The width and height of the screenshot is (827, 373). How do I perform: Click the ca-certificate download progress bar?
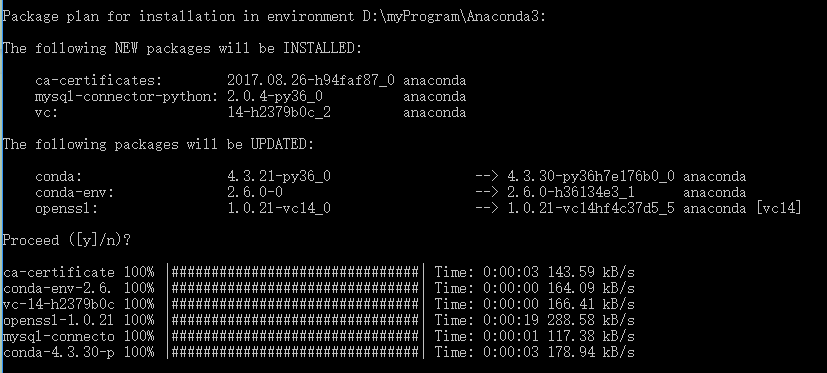coord(295,272)
